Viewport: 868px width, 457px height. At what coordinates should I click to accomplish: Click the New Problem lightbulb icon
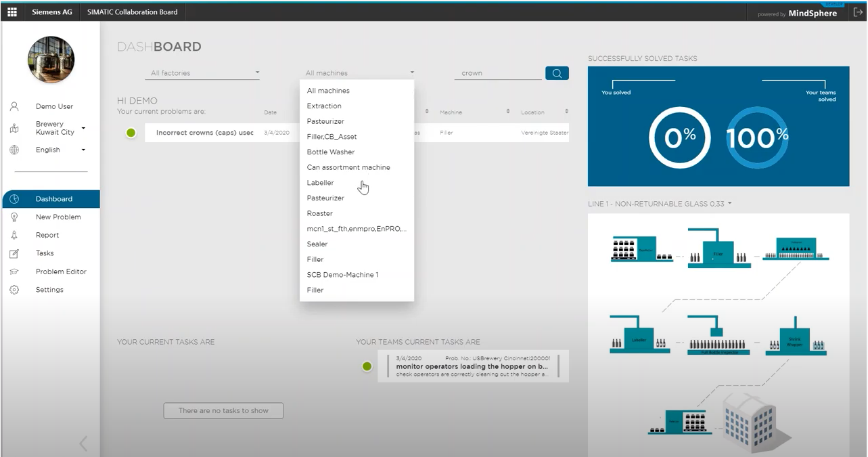14,217
